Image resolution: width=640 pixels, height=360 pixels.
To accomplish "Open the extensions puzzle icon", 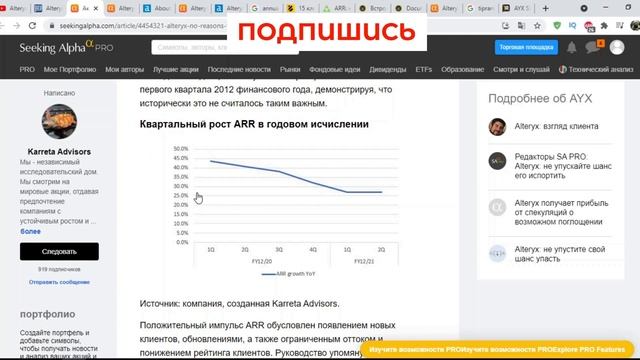I will pyautogui.click(x=604, y=26).
